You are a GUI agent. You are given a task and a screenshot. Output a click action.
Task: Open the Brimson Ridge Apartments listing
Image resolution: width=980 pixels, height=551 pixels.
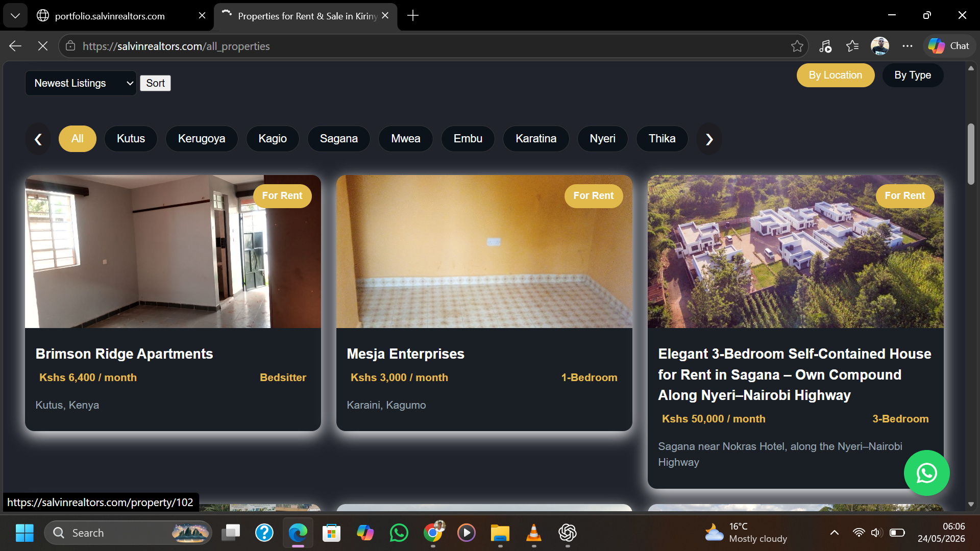coord(124,354)
